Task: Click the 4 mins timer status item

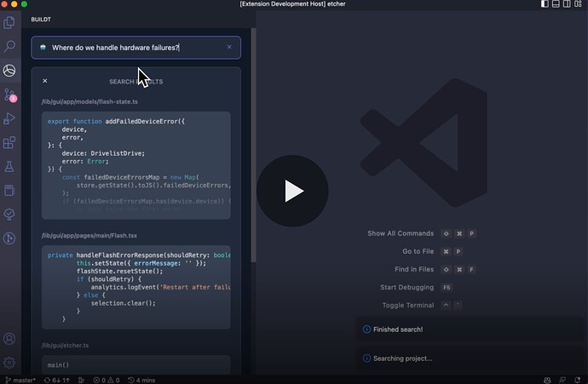Action: point(141,380)
